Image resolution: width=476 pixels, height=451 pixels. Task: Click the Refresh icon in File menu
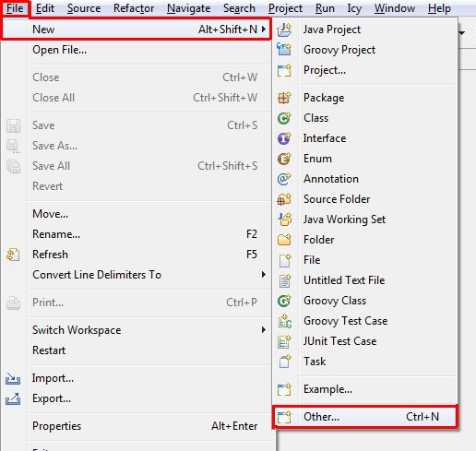(x=13, y=255)
